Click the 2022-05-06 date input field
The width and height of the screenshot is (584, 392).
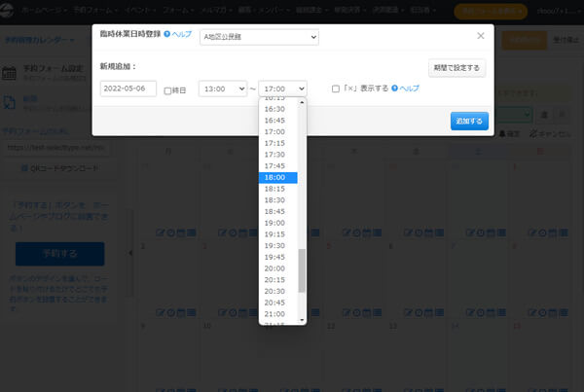point(128,89)
